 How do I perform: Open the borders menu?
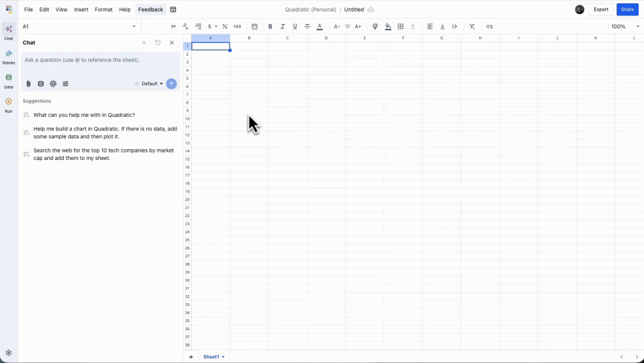[400, 27]
